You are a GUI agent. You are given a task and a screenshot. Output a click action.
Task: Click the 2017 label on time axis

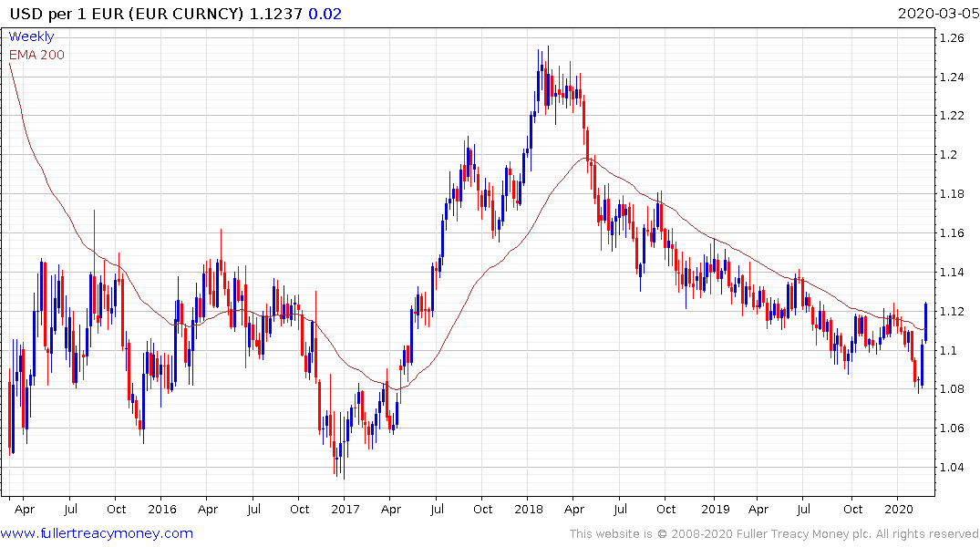click(x=346, y=510)
